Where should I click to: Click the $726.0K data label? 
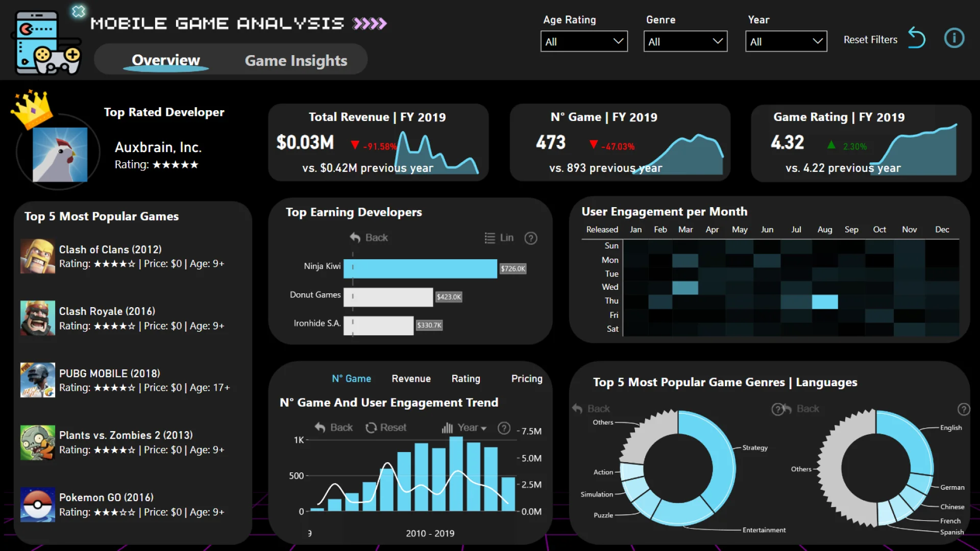513,269
